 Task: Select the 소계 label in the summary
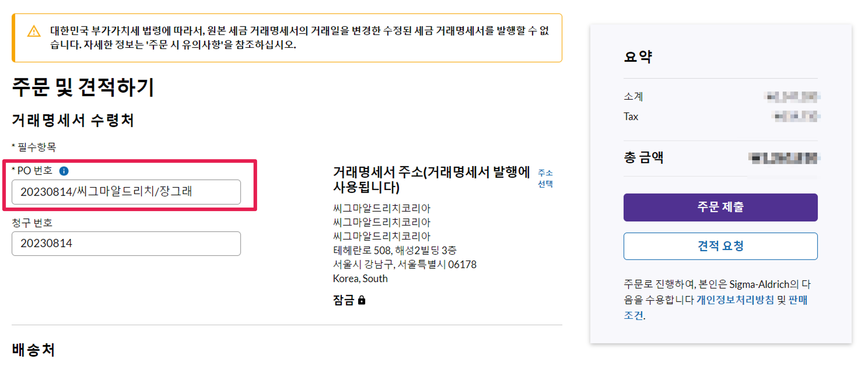point(633,97)
